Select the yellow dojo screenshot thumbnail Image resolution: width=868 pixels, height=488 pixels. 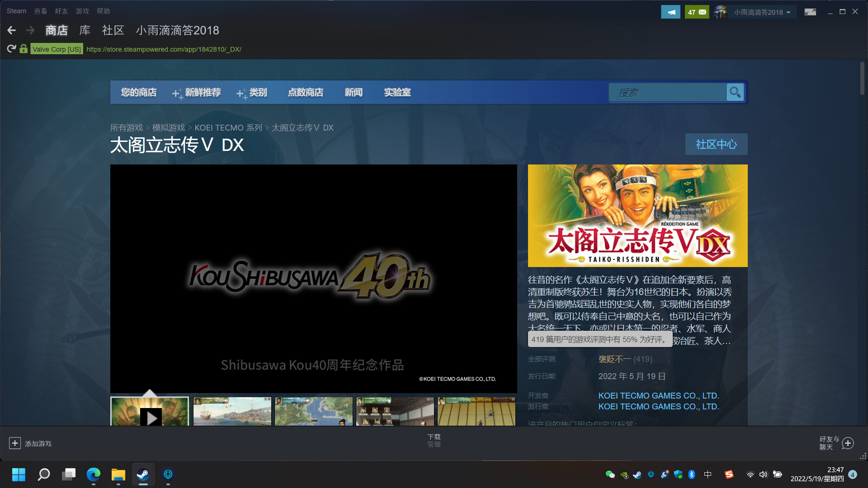point(476,412)
